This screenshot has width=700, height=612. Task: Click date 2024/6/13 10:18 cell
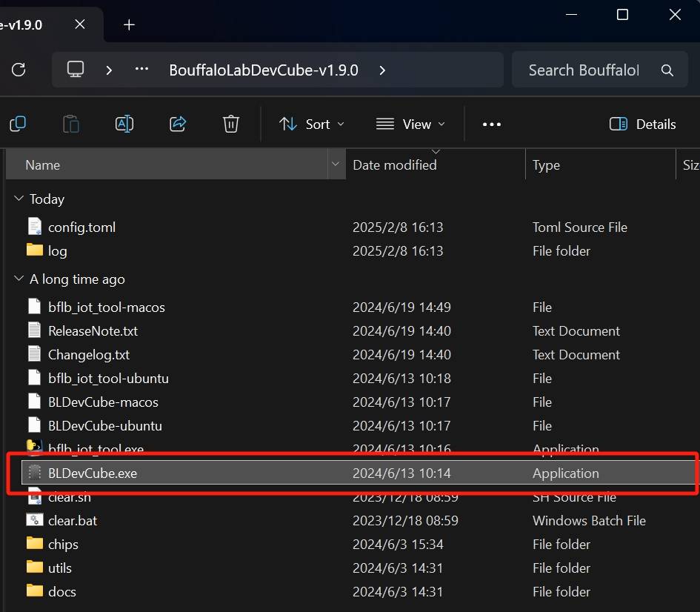[x=401, y=378]
